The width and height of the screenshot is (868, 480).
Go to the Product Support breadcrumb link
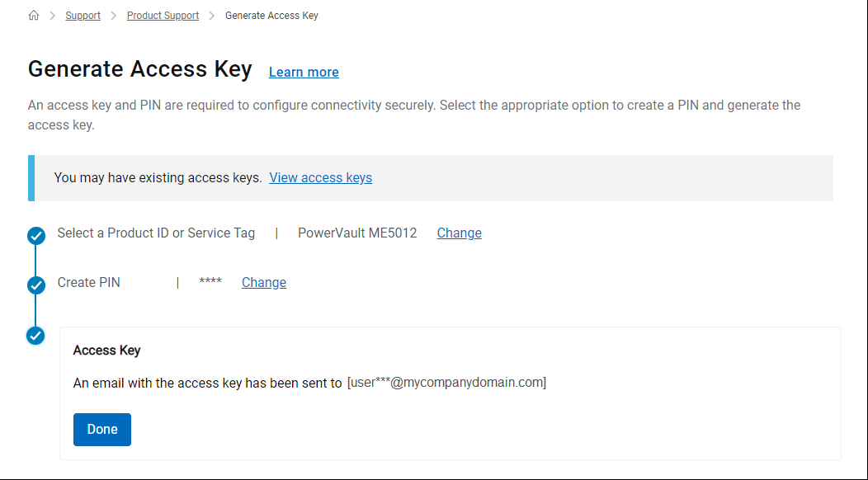163,16
